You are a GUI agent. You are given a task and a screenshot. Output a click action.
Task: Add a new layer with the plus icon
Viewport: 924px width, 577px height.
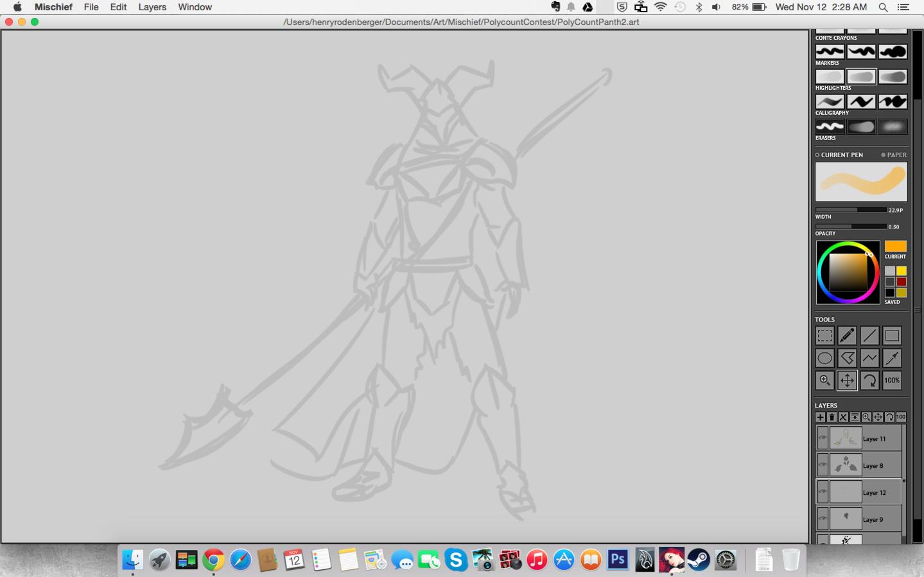[820, 417]
